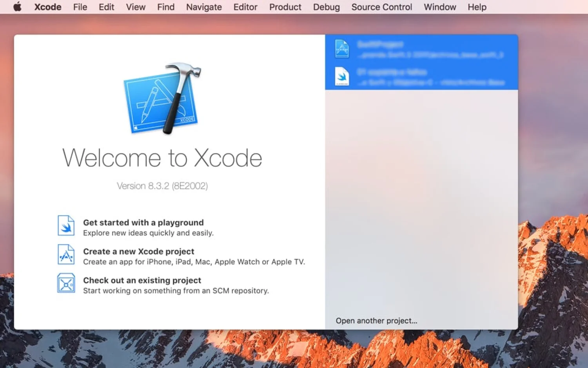Select the recent Xcode project file icon
588x368 pixels.
point(342,49)
